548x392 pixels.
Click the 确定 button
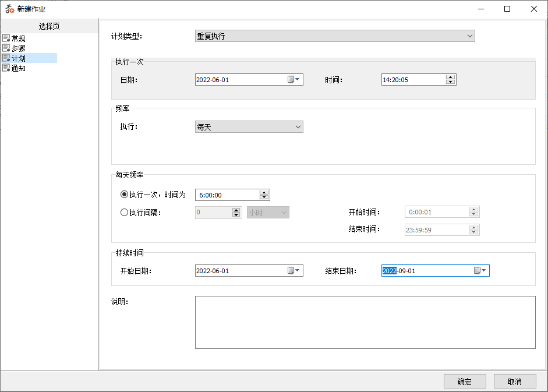(465, 381)
